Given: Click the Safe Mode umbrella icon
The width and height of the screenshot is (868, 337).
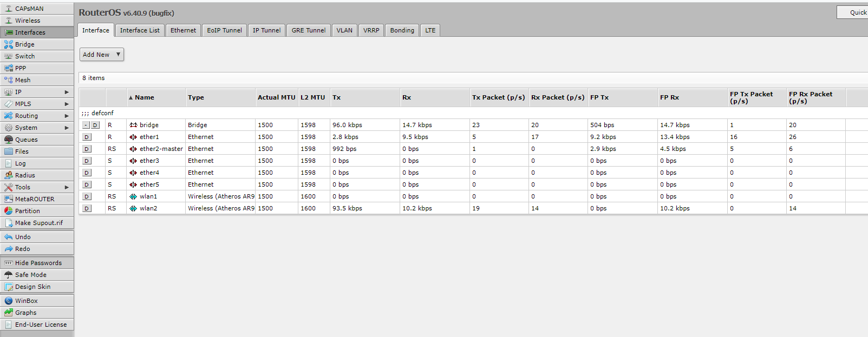Looking at the screenshot, I should point(9,275).
